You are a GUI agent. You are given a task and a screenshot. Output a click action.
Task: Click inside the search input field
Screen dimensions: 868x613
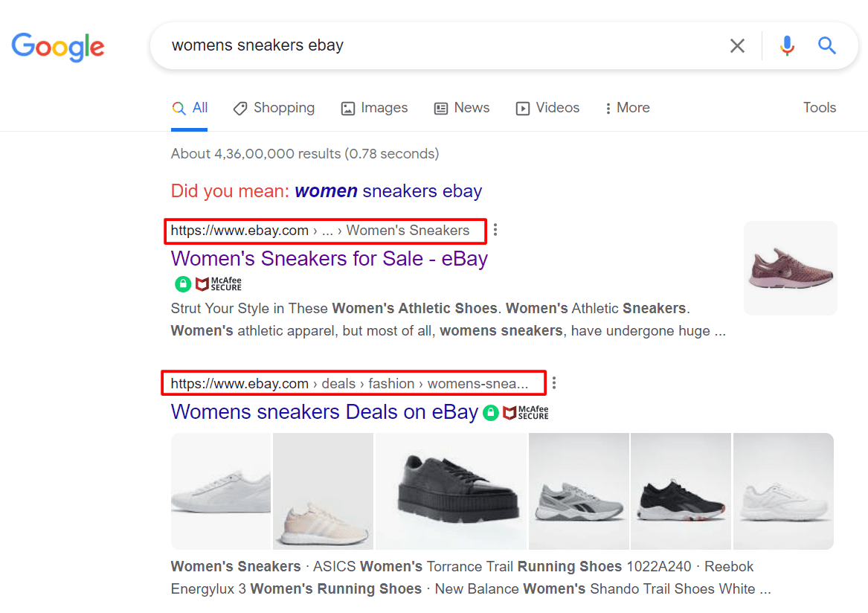click(x=439, y=46)
